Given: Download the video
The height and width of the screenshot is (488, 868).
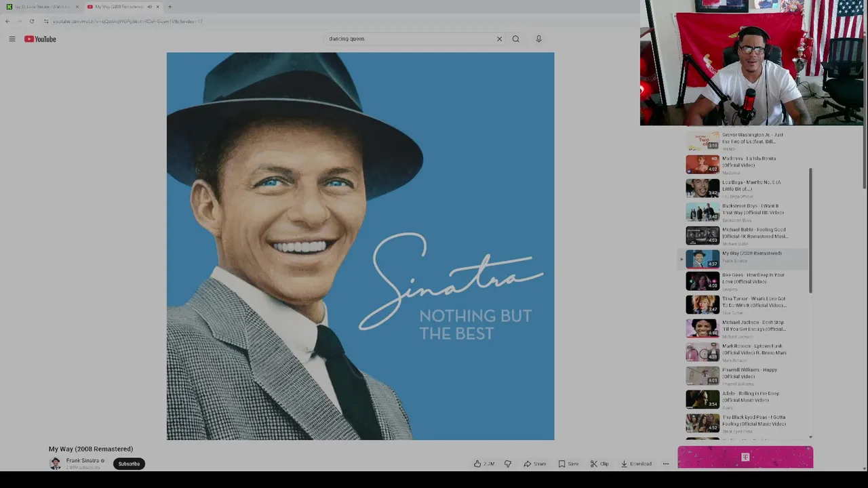Looking at the screenshot, I should [x=636, y=464].
